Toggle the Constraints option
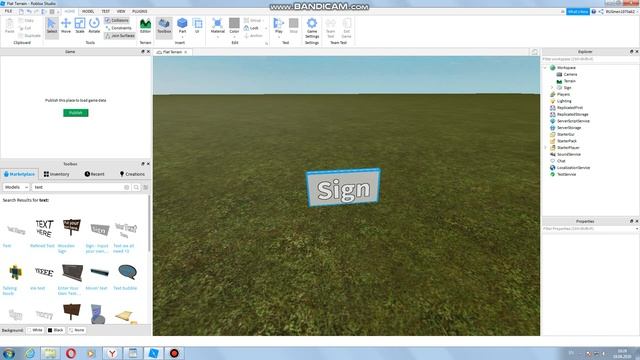640x360 pixels. [x=118, y=28]
